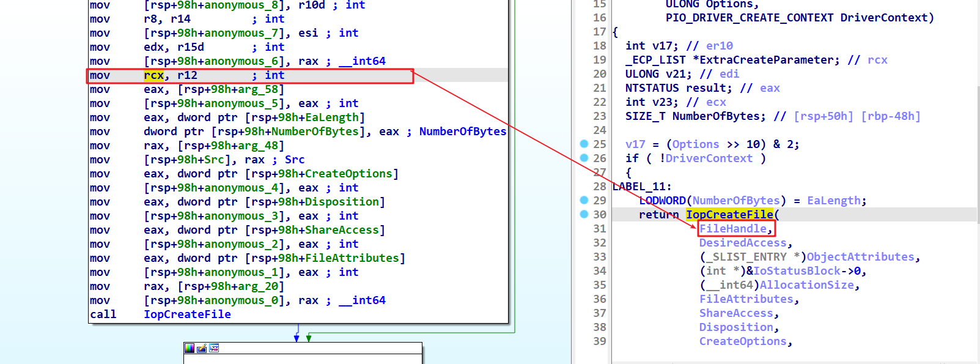Click the group nodes icon in node header
Screen dimensions: 980x364
[214, 348]
